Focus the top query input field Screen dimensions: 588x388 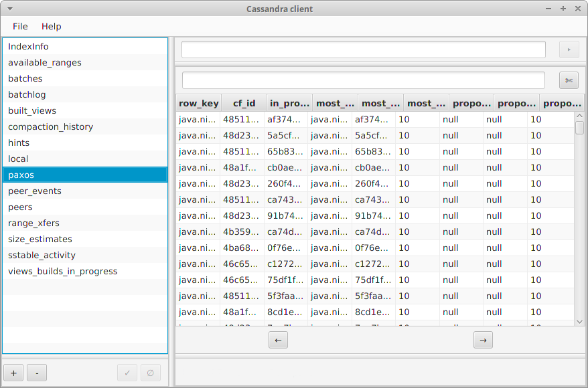point(364,50)
